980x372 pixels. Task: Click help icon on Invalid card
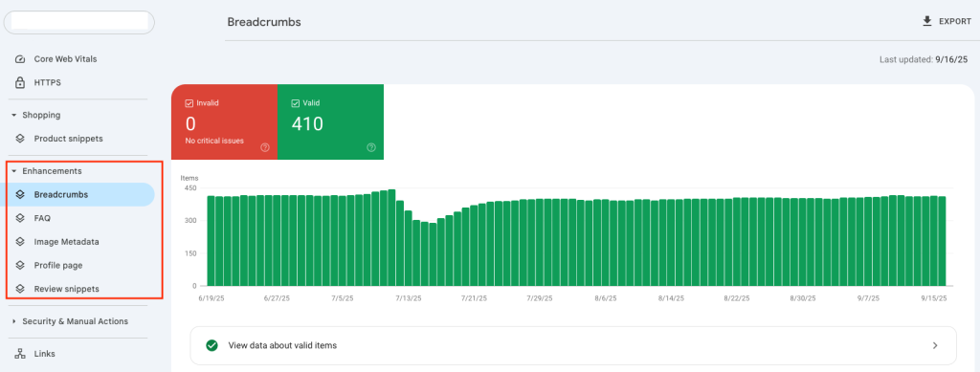pos(265,148)
